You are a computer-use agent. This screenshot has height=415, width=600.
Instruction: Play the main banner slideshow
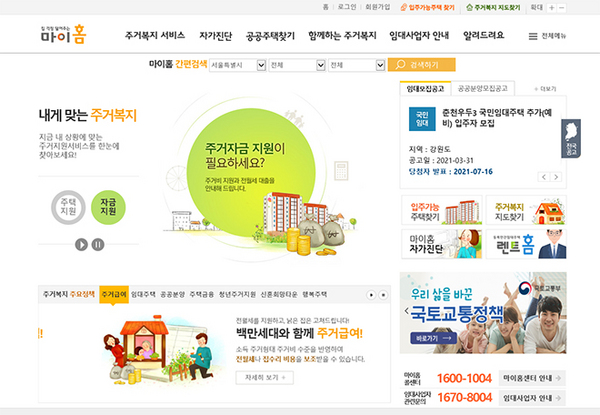pos(81,244)
